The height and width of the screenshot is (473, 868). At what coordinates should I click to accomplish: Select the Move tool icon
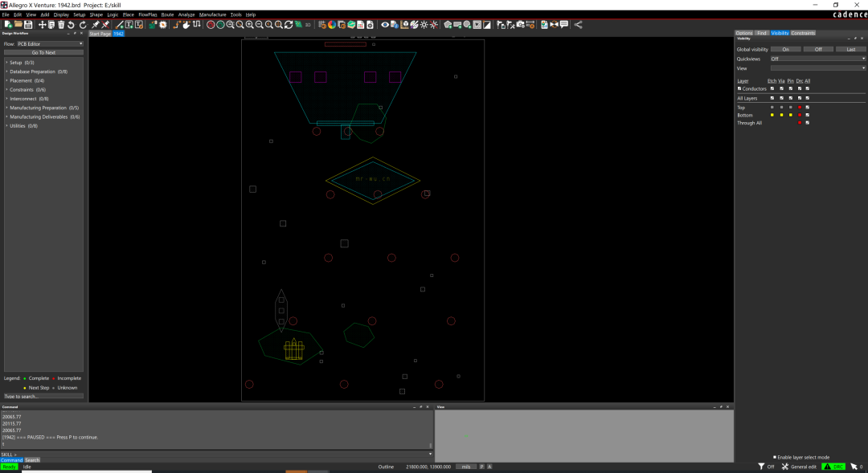[x=42, y=24]
